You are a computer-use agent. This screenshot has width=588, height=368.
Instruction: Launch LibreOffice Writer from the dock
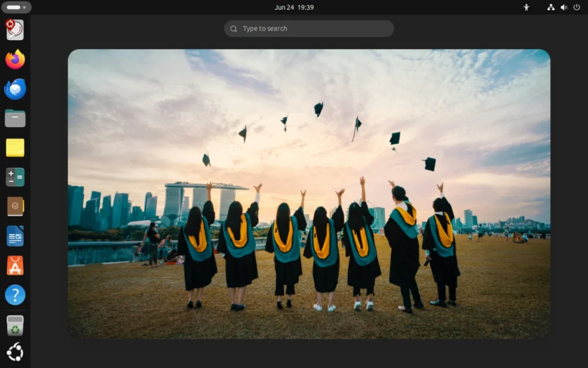(x=15, y=236)
